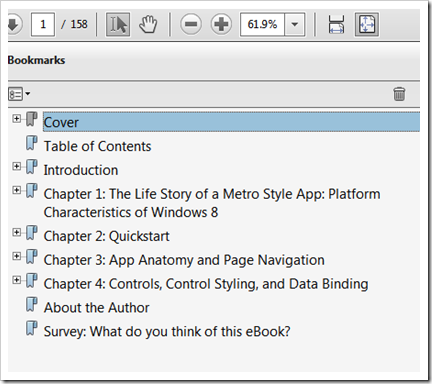This screenshot has height=384, width=432.
Task: Click the 61.9% zoom value field
Action: (262, 24)
